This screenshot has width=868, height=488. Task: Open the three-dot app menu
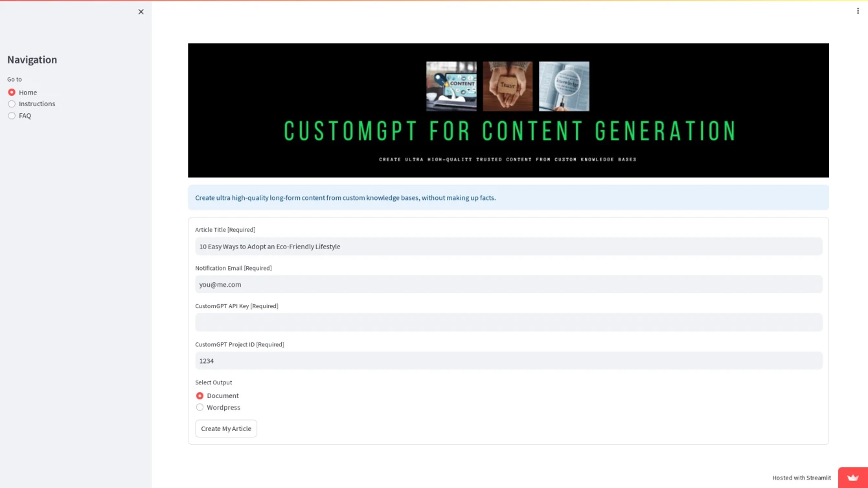click(858, 11)
